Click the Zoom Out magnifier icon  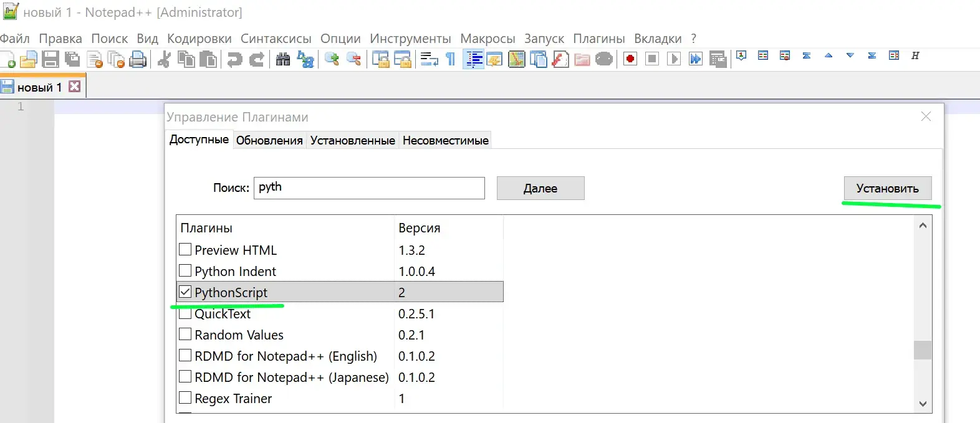[x=354, y=59]
